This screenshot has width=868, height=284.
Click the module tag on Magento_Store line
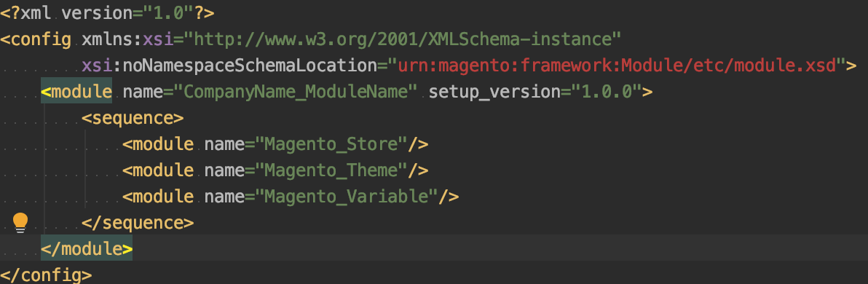click(158, 144)
